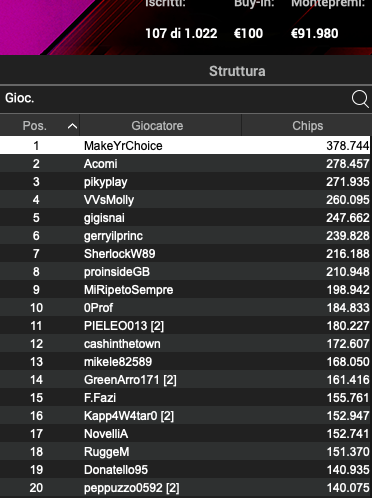Select the F.Fazi player row
The image size is (372, 498).
[x=185, y=397]
